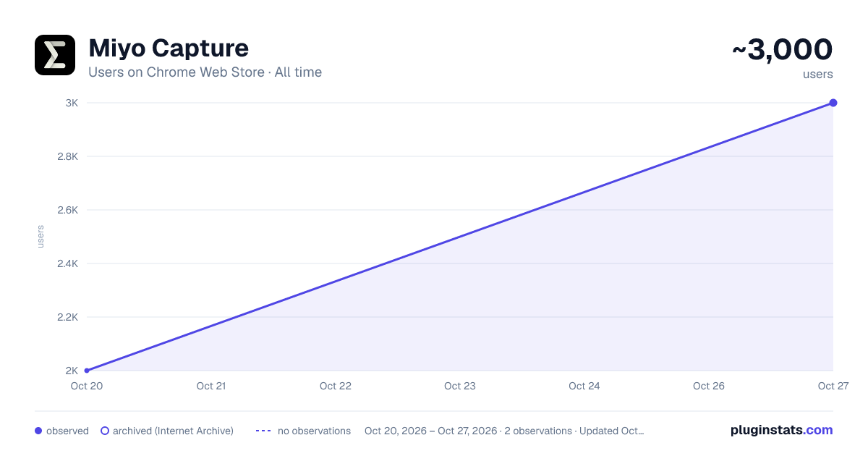The height and width of the screenshot is (456, 868).
Task: Click the Miyo Capture title
Action: click(169, 48)
